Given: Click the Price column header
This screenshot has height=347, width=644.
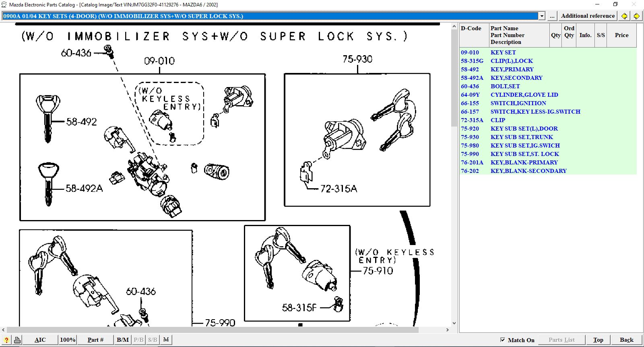Looking at the screenshot, I should [621, 35].
